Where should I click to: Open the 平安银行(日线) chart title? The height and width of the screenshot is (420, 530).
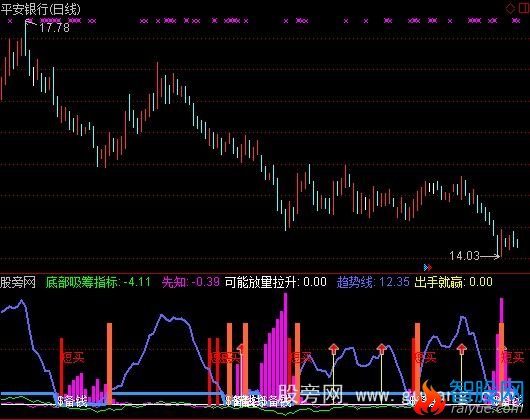[x=41, y=9]
